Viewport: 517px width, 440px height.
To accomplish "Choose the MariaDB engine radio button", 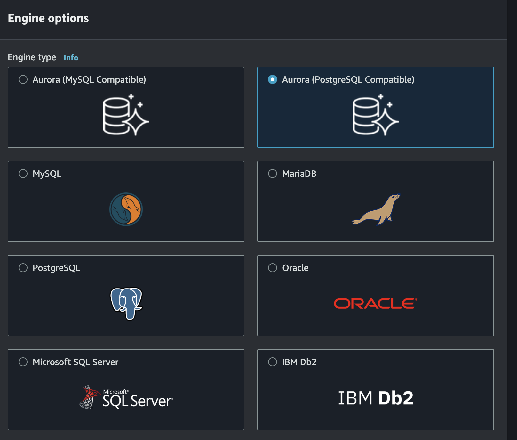I will tap(272, 174).
